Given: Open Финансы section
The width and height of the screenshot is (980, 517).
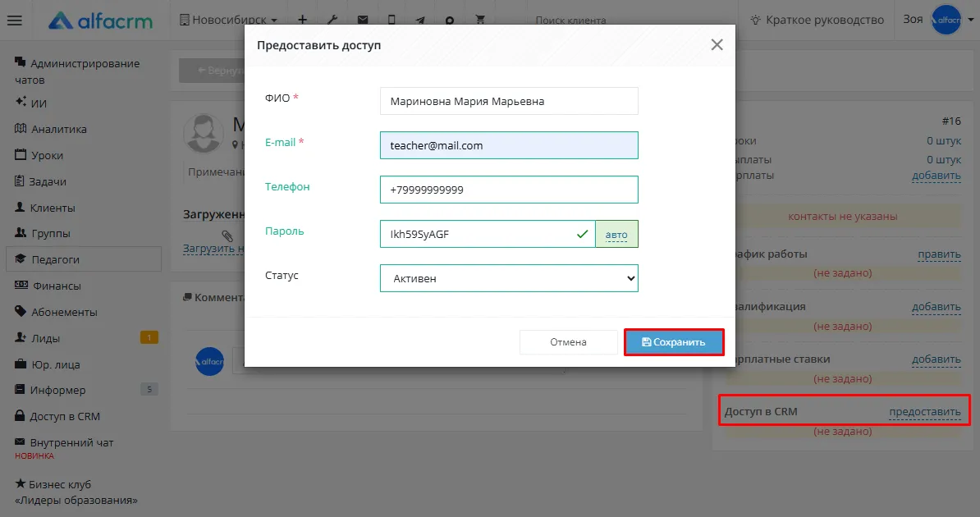Looking at the screenshot, I should (48, 286).
